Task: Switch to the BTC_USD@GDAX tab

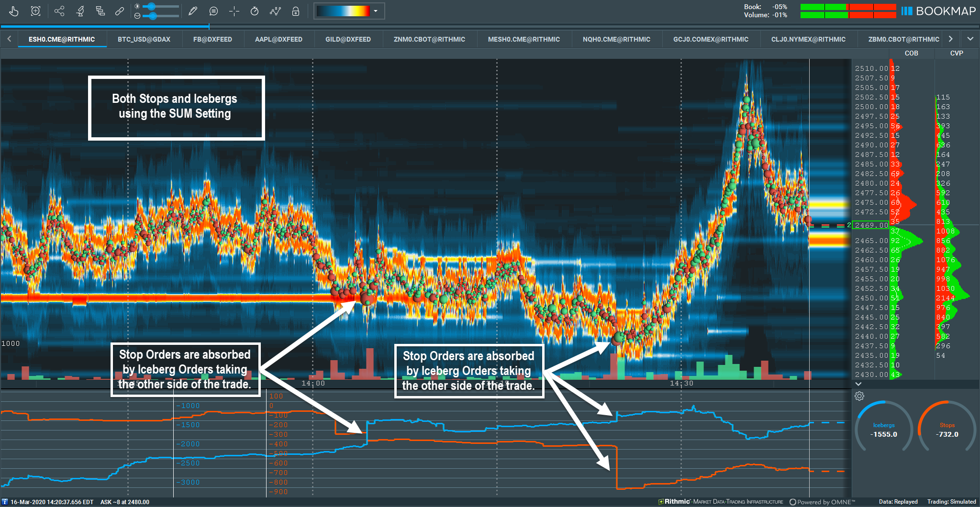Action: [144, 39]
